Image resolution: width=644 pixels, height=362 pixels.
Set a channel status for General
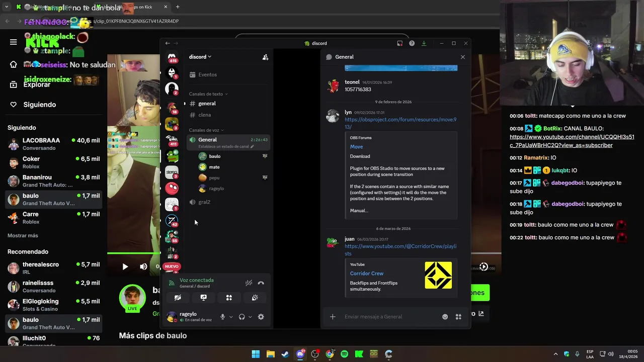[x=226, y=146]
